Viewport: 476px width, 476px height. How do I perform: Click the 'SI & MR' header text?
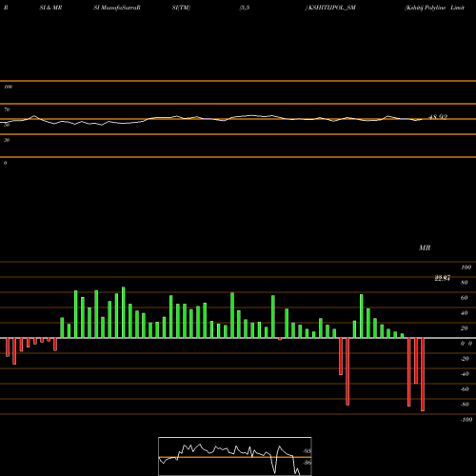click(50, 8)
